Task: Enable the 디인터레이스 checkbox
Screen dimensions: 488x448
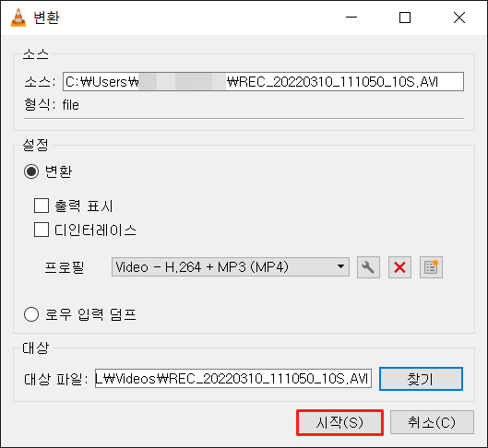Action: (x=42, y=230)
